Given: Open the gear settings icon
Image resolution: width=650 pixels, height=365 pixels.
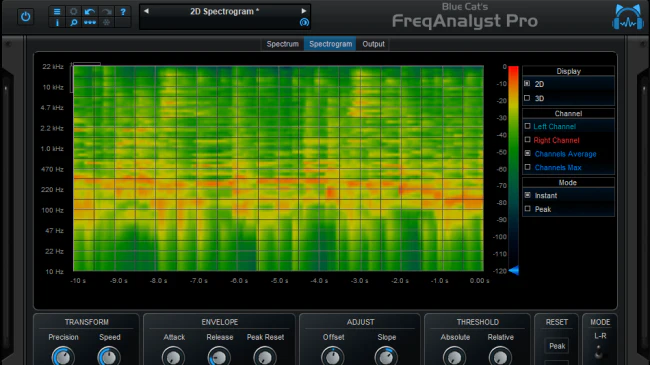Looking at the screenshot, I should (x=73, y=12).
